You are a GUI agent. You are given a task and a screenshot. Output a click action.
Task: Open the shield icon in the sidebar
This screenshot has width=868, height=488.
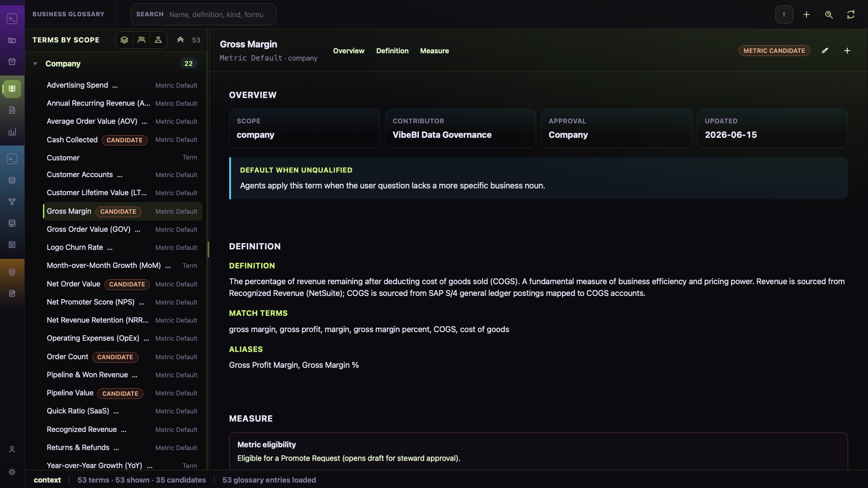tap(12, 272)
